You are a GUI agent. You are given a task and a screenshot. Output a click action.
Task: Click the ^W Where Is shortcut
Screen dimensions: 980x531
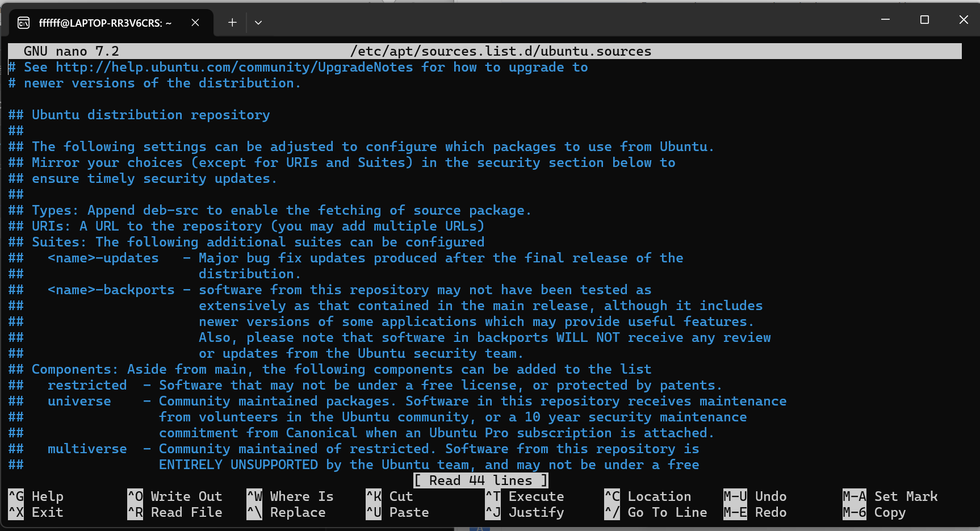[290, 496]
